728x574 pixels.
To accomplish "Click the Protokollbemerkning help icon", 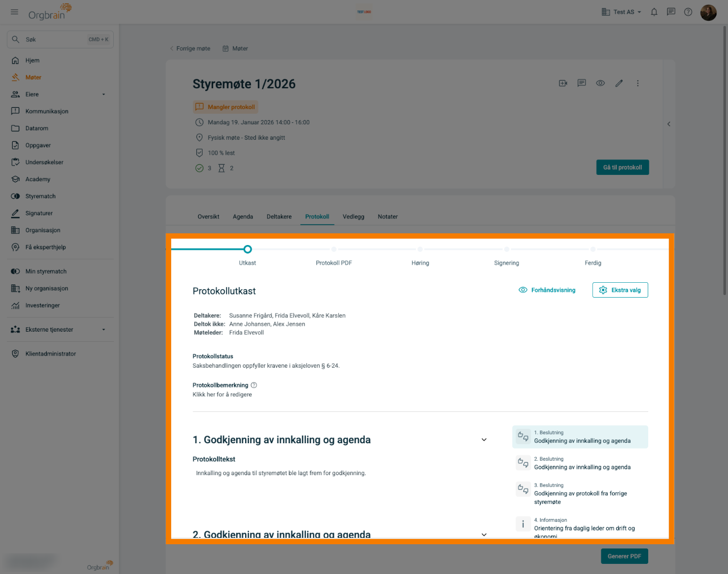I will click(254, 385).
